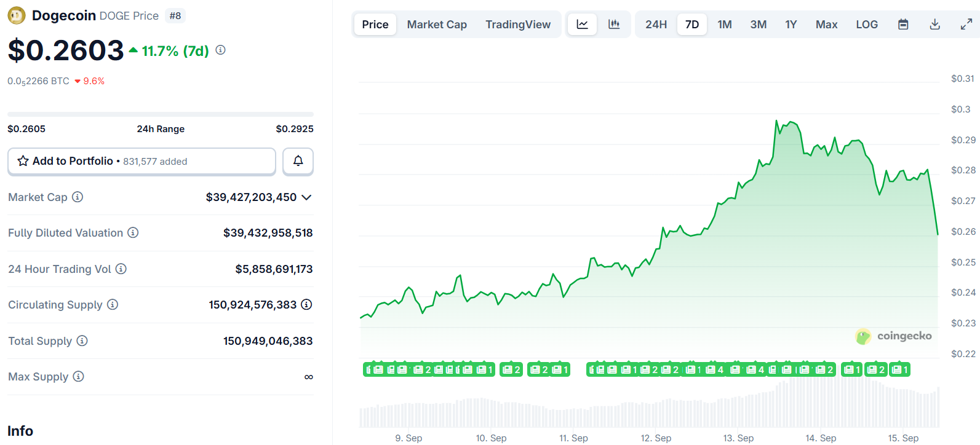Set the chart range to 24H
The width and height of the screenshot is (980, 445).
[656, 25]
